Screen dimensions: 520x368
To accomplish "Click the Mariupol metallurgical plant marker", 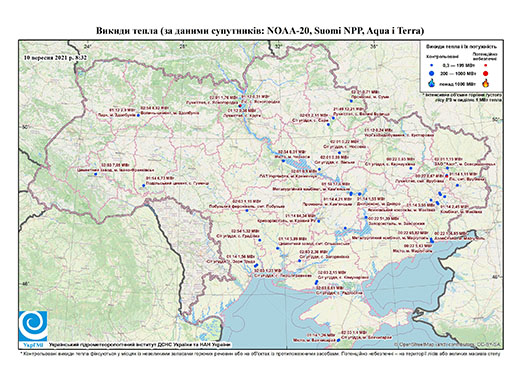I will pyautogui.click(x=431, y=239).
